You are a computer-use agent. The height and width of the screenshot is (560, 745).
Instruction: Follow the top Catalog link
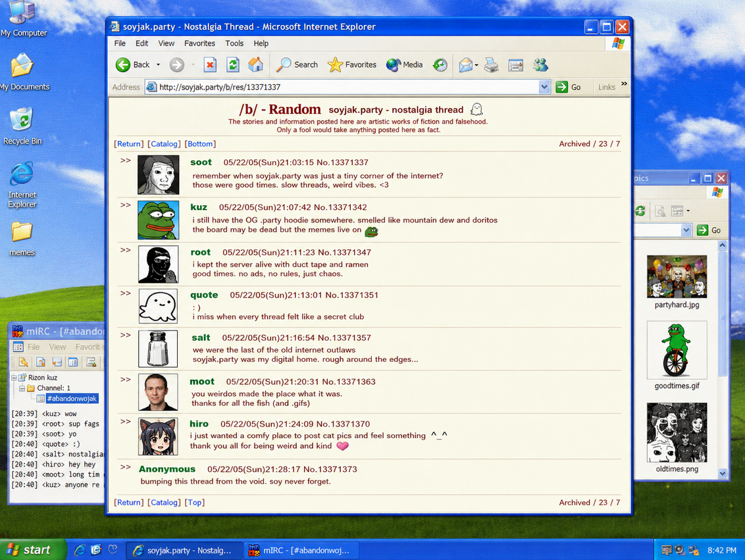(164, 144)
